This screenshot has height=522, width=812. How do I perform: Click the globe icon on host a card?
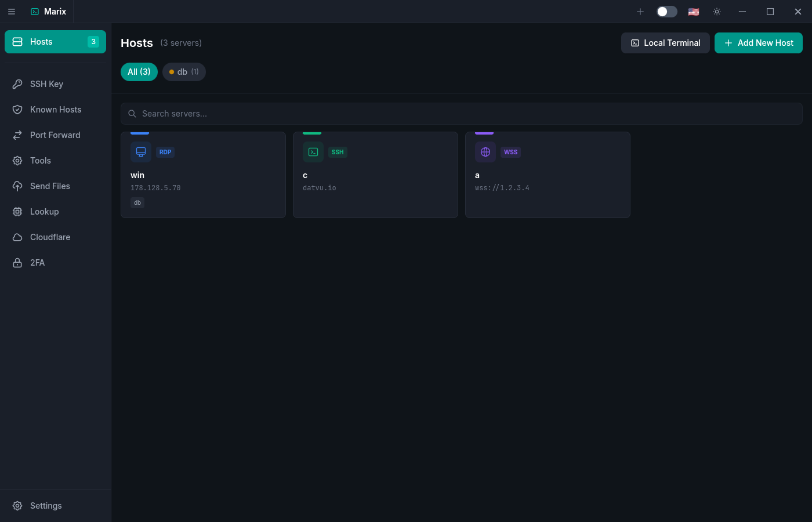click(485, 151)
